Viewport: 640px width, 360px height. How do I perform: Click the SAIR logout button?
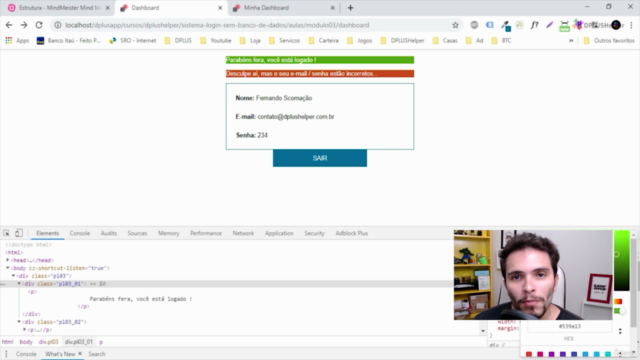pos(320,158)
